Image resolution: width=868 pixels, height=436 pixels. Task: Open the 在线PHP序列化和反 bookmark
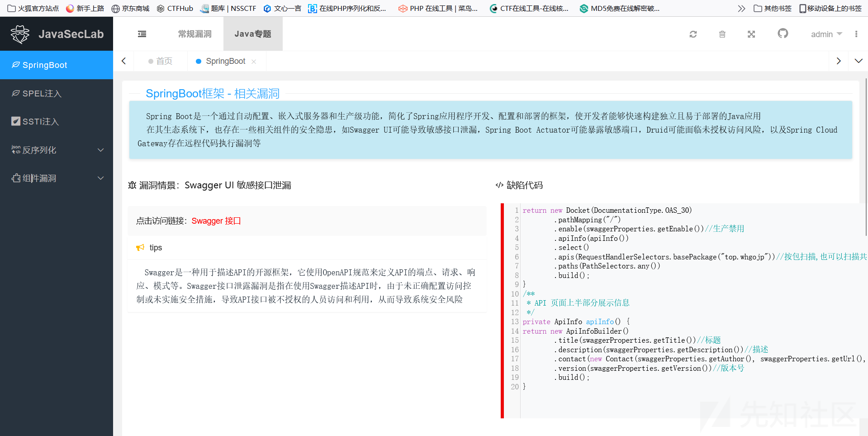pyautogui.click(x=347, y=8)
